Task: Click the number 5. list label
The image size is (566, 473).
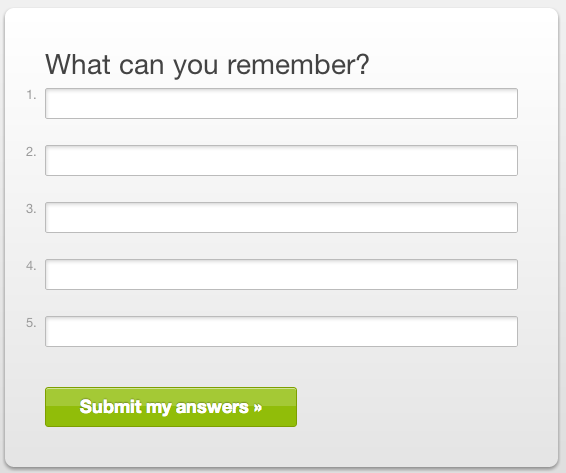Action: (x=31, y=323)
